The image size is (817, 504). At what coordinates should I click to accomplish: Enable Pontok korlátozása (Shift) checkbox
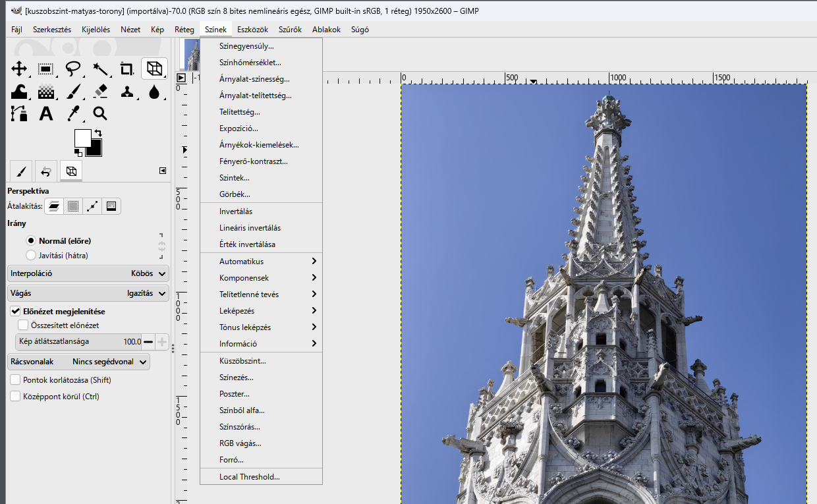[x=15, y=380]
